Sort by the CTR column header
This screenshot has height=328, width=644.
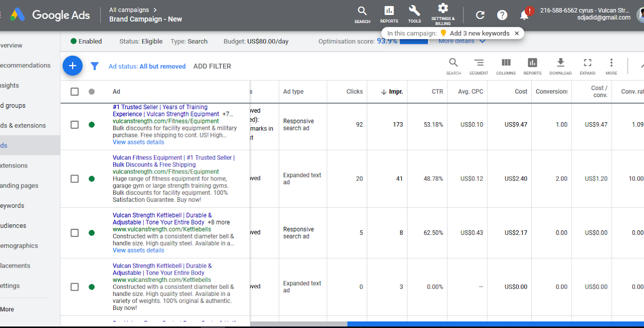tap(437, 92)
